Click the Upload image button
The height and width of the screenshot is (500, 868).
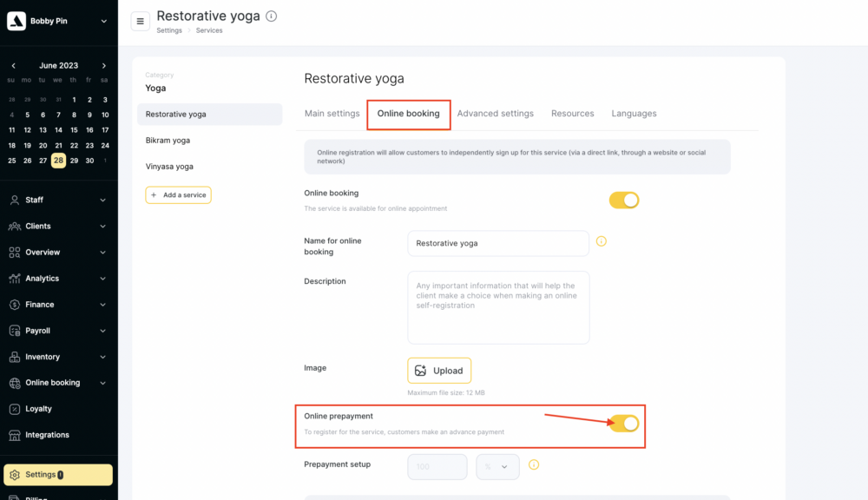(x=439, y=371)
